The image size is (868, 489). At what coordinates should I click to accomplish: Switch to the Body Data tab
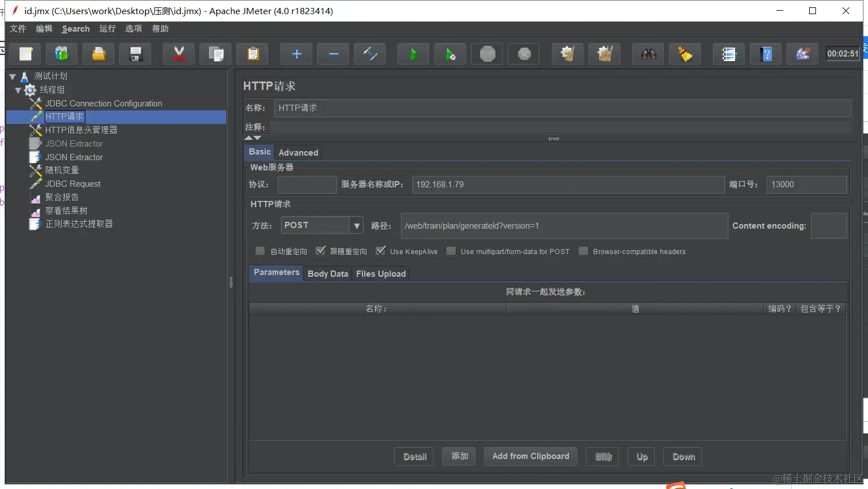[328, 273]
